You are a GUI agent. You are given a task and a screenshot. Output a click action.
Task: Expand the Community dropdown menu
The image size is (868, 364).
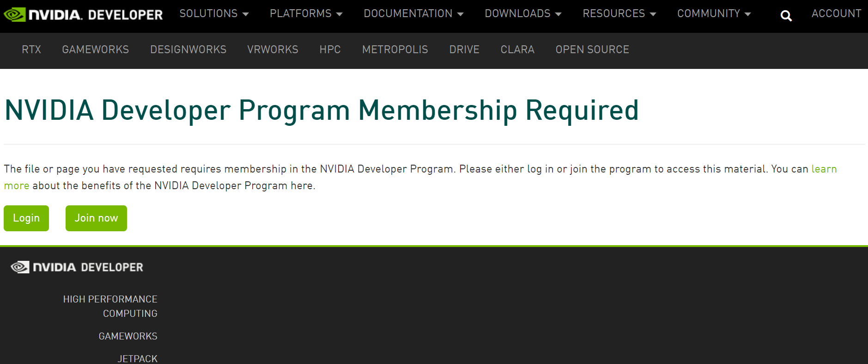pos(714,14)
